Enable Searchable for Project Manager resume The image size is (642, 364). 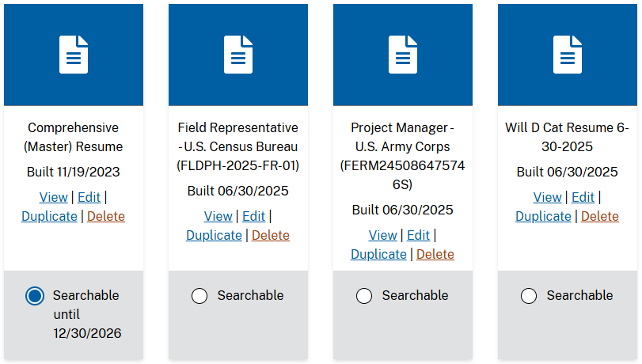364,296
